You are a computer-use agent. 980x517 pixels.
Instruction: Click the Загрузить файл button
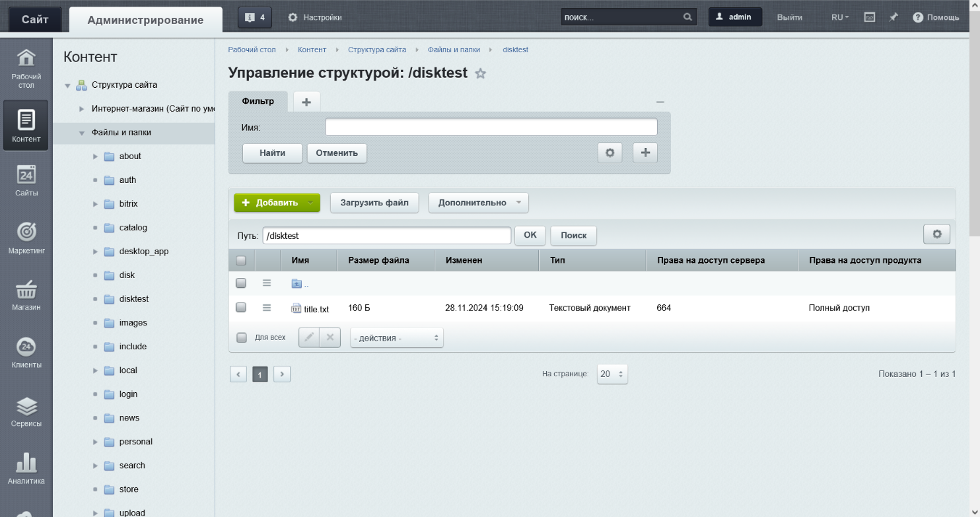click(374, 203)
